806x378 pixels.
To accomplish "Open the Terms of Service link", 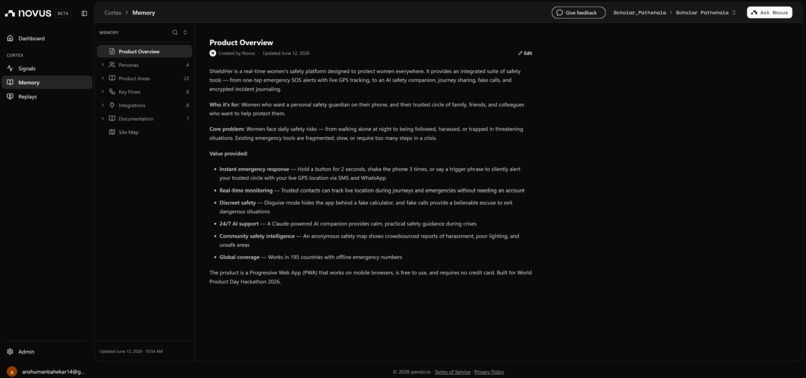I will pyautogui.click(x=452, y=372).
